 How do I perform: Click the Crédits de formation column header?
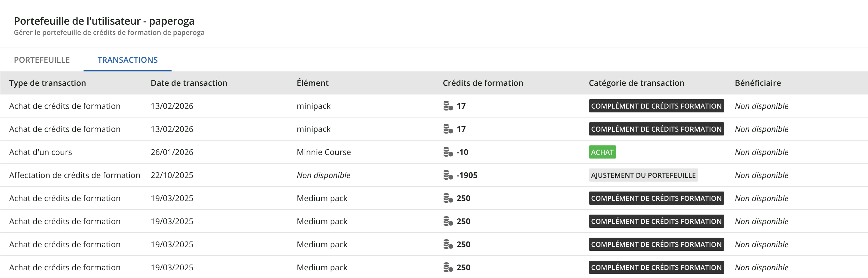tap(483, 83)
